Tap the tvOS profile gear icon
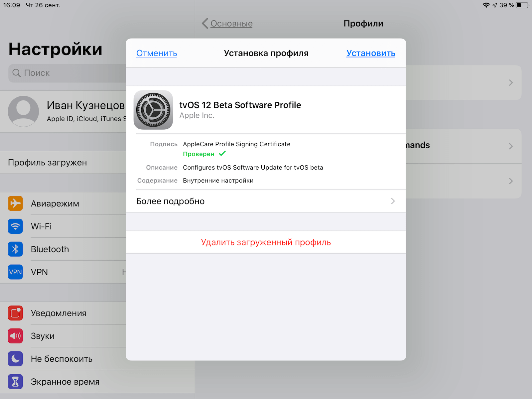The height and width of the screenshot is (399, 532). pyautogui.click(x=153, y=110)
